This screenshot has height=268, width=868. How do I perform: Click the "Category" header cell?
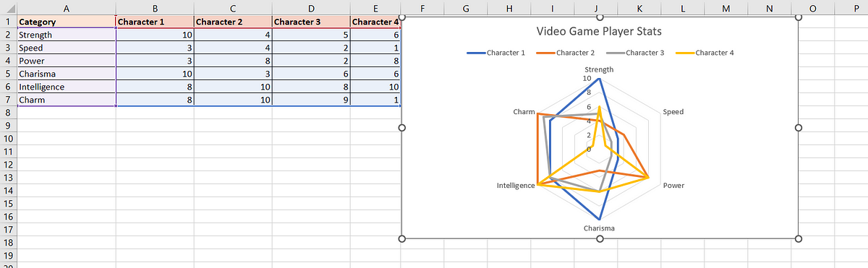click(x=66, y=22)
